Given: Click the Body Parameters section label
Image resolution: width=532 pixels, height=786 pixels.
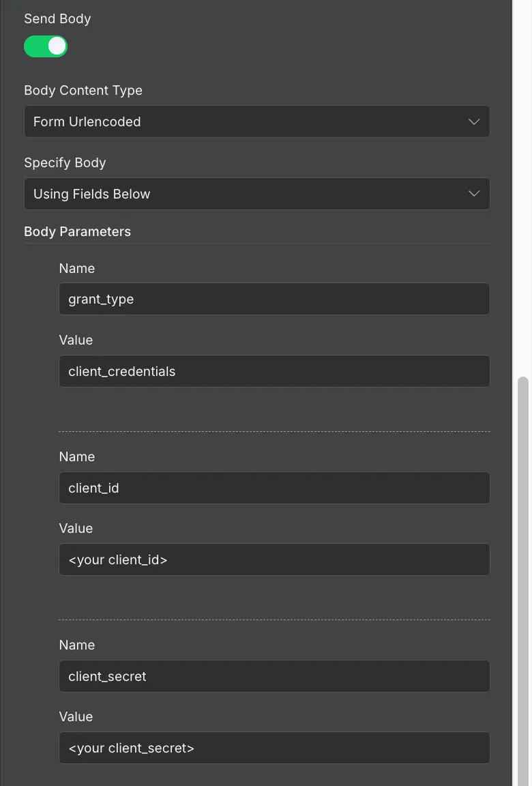Looking at the screenshot, I should 77,231.
